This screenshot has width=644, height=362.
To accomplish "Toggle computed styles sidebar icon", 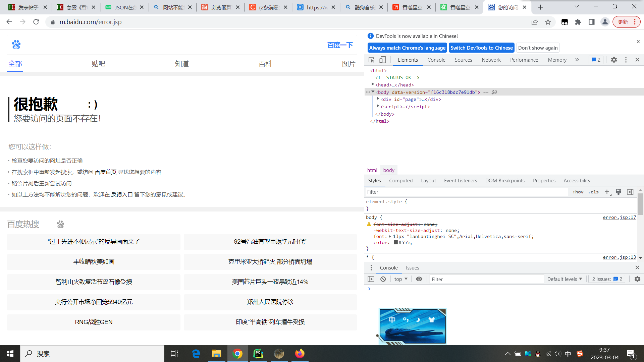I will coord(630,192).
